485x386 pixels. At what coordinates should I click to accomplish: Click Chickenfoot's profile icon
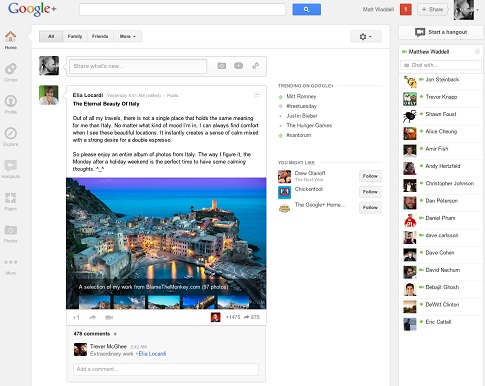(x=284, y=192)
